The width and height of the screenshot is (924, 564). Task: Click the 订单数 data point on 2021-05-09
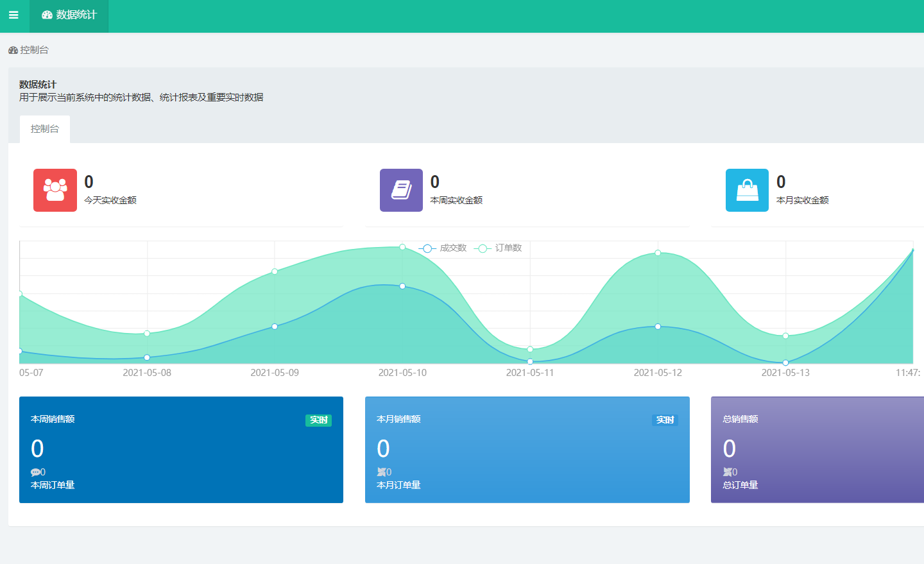275,271
